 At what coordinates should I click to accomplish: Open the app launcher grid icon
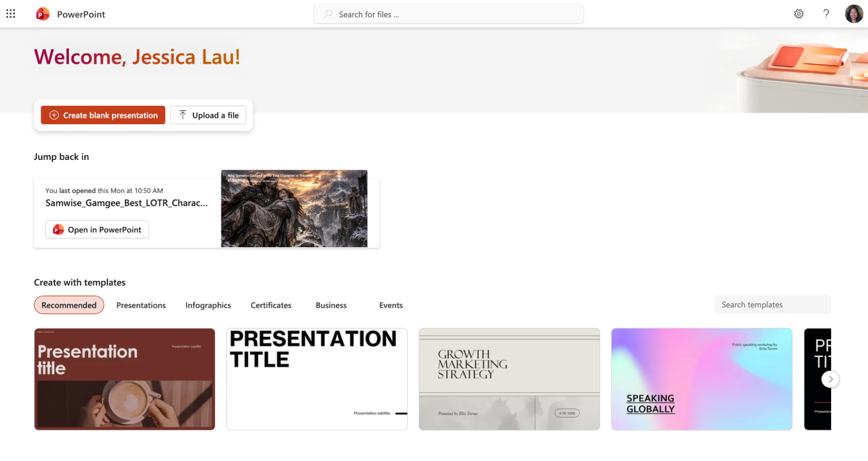(11, 14)
